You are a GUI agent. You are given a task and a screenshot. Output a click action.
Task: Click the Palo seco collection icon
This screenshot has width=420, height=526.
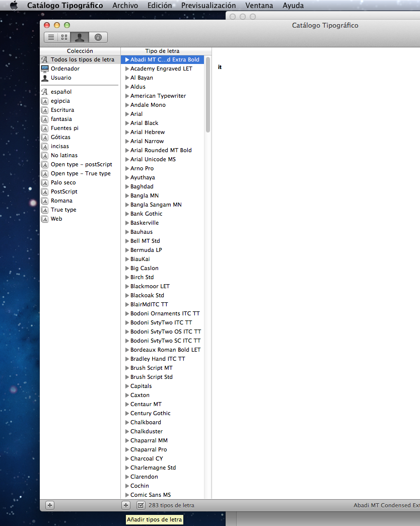coord(45,182)
